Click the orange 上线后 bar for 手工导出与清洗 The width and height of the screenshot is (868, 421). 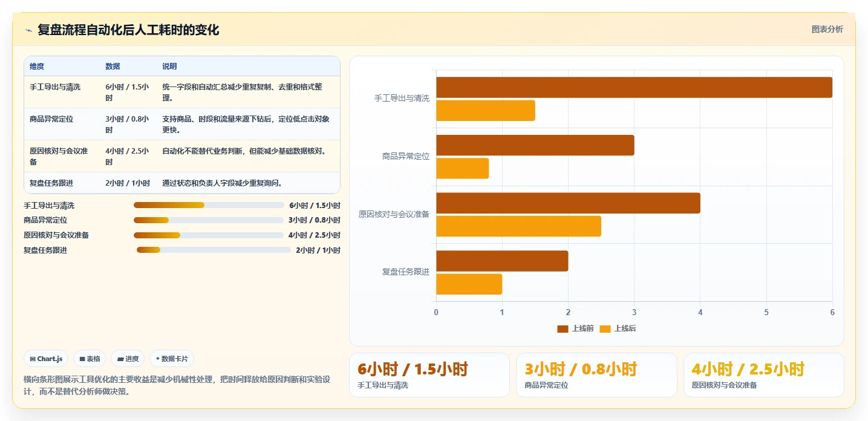click(x=486, y=110)
